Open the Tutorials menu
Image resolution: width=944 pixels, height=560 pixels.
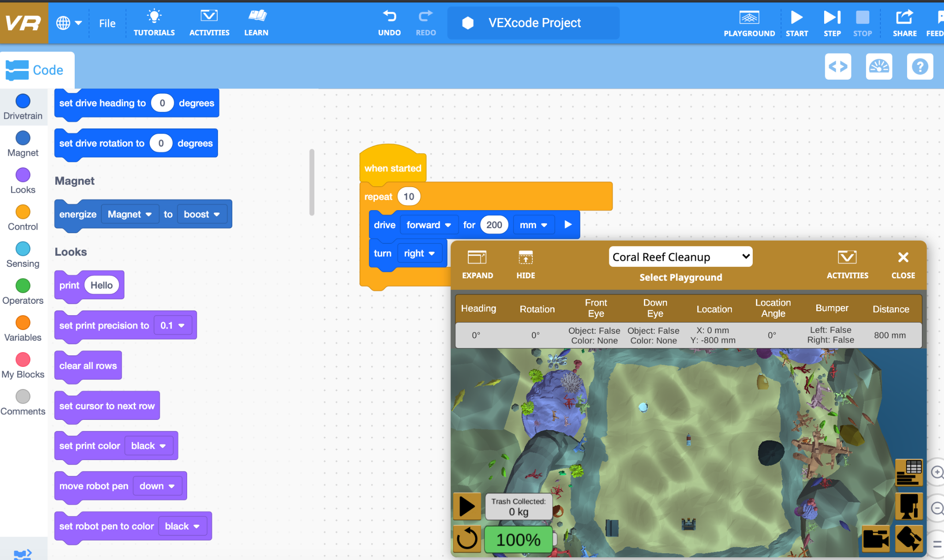[154, 22]
